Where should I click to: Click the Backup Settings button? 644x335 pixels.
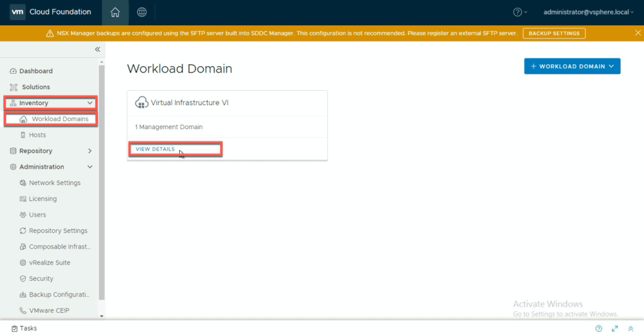[x=554, y=33]
